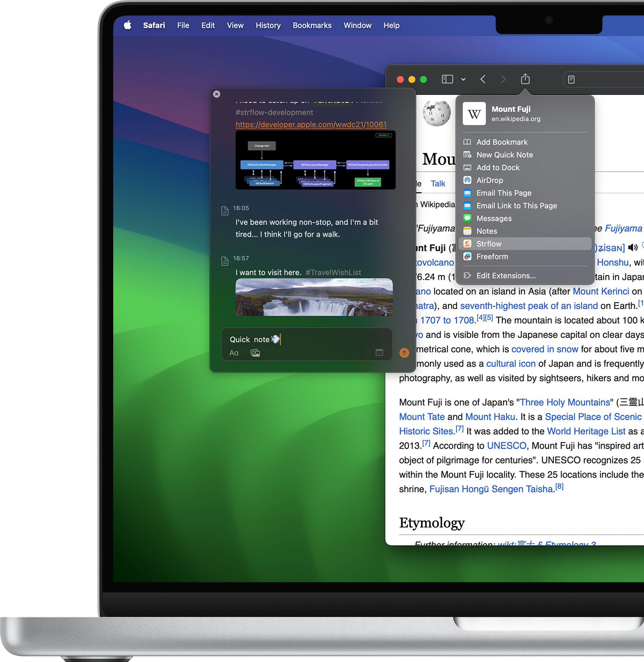Click note icon beside 16:57 entry

pos(225,261)
